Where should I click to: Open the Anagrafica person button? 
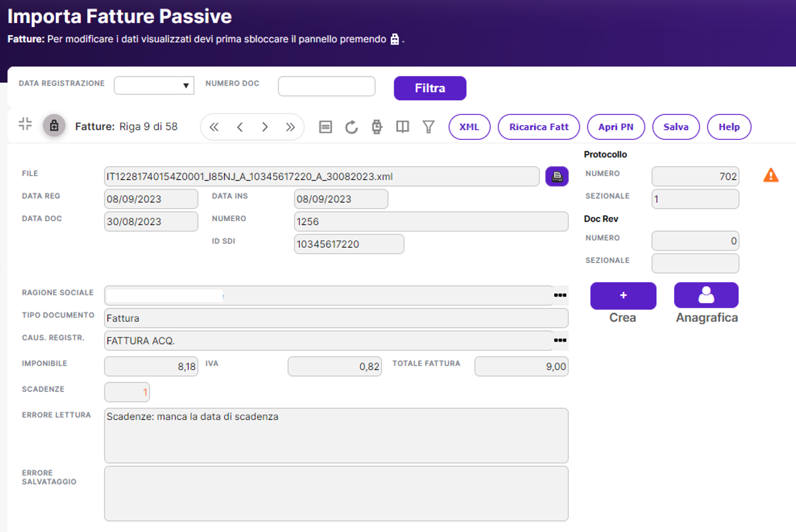706,296
